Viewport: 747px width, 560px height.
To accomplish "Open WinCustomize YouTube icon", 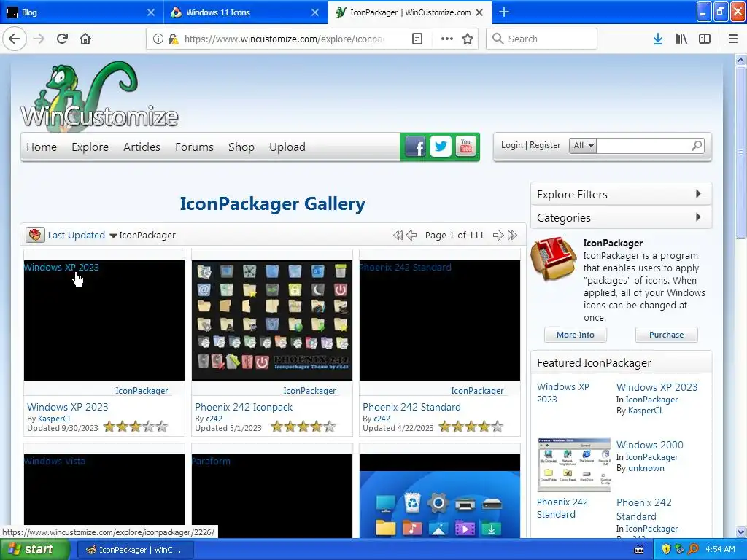I will [466, 147].
